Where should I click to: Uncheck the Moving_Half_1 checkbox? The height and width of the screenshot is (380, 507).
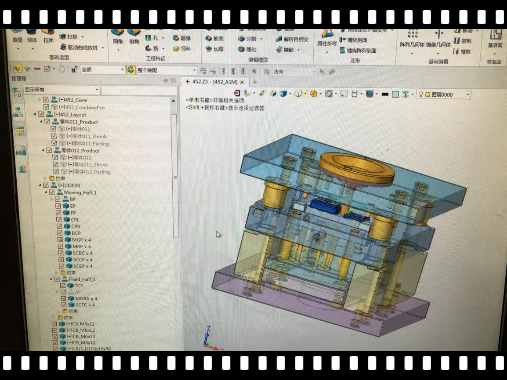click(52, 192)
